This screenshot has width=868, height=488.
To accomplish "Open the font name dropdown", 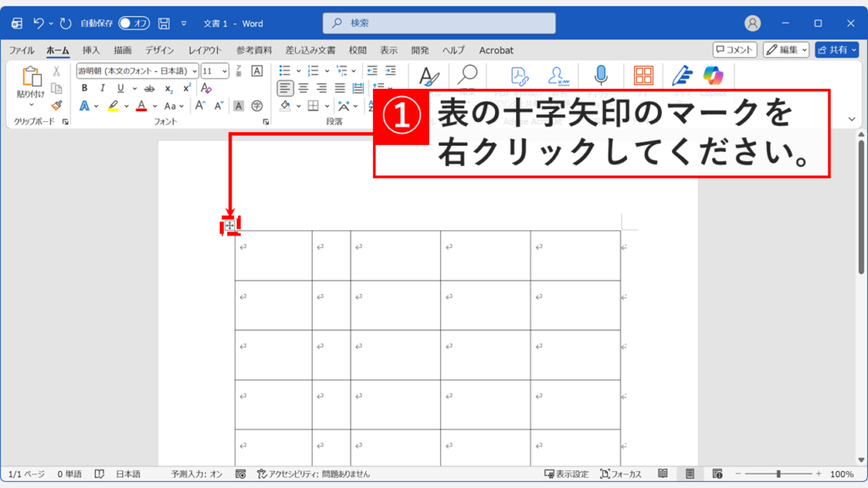I will point(193,70).
